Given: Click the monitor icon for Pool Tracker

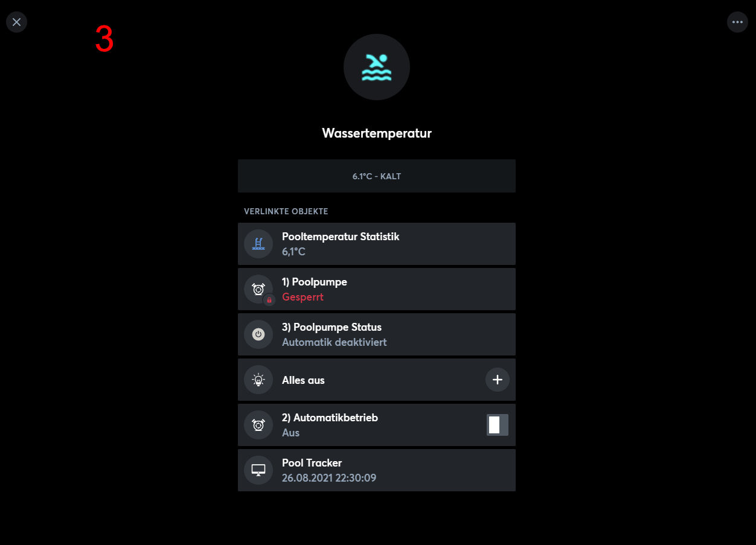Looking at the screenshot, I should 258,470.
